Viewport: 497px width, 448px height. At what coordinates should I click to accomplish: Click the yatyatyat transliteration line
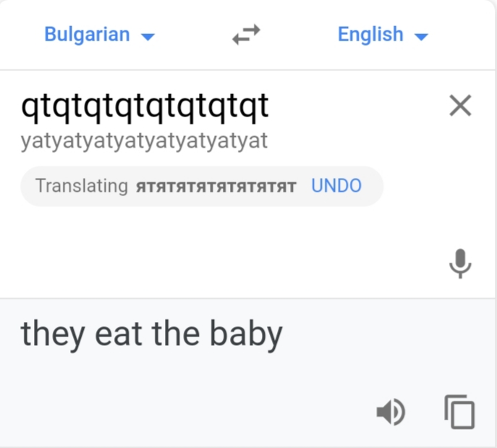click(144, 140)
